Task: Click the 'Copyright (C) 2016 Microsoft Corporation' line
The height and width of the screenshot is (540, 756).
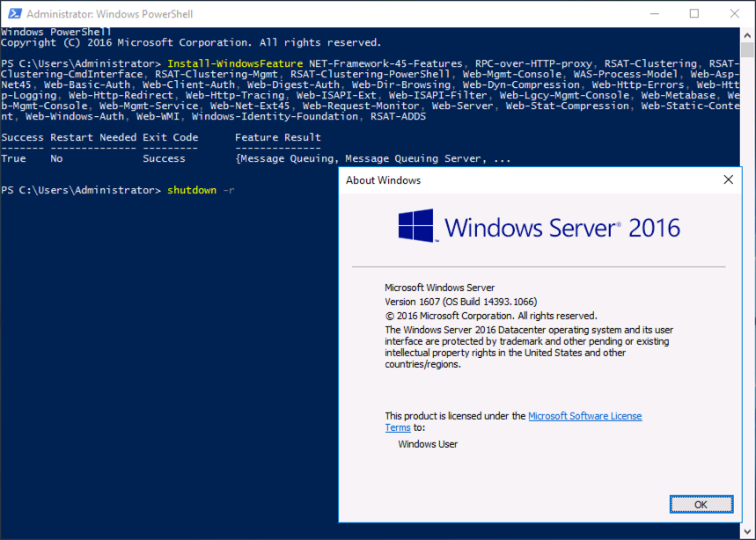Action: pyautogui.click(x=191, y=42)
